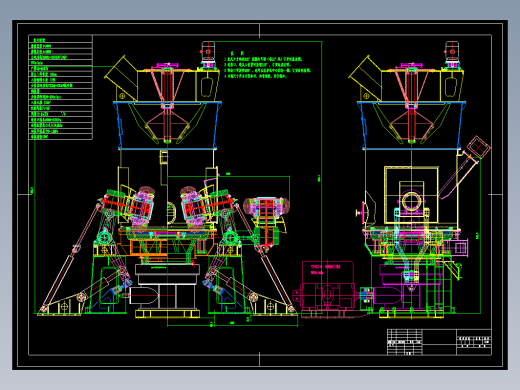Click the circular port inside the right-view door
Screen dimensions: 520x390
tap(411, 201)
